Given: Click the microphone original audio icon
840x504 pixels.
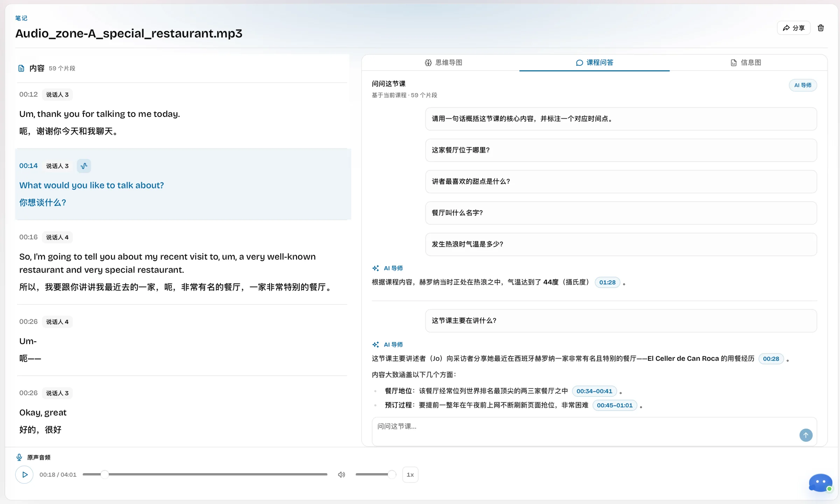Looking at the screenshot, I should coord(19,457).
